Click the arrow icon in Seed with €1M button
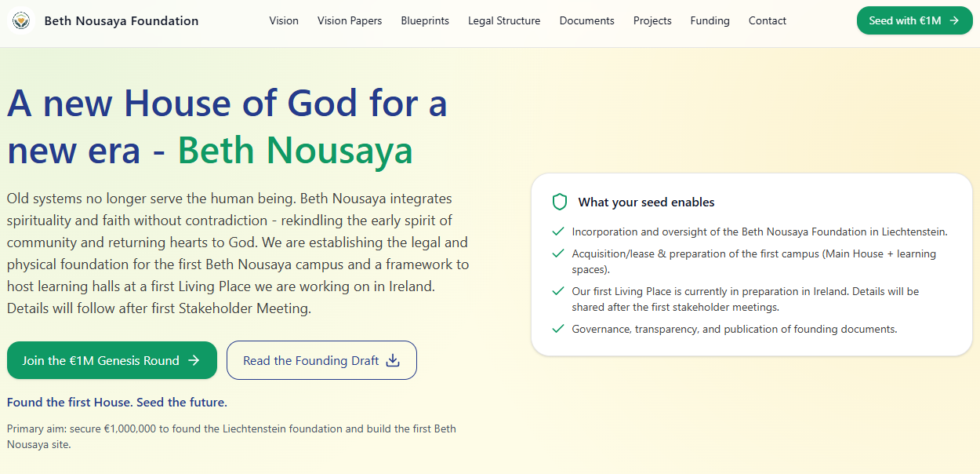 pyautogui.click(x=954, y=20)
